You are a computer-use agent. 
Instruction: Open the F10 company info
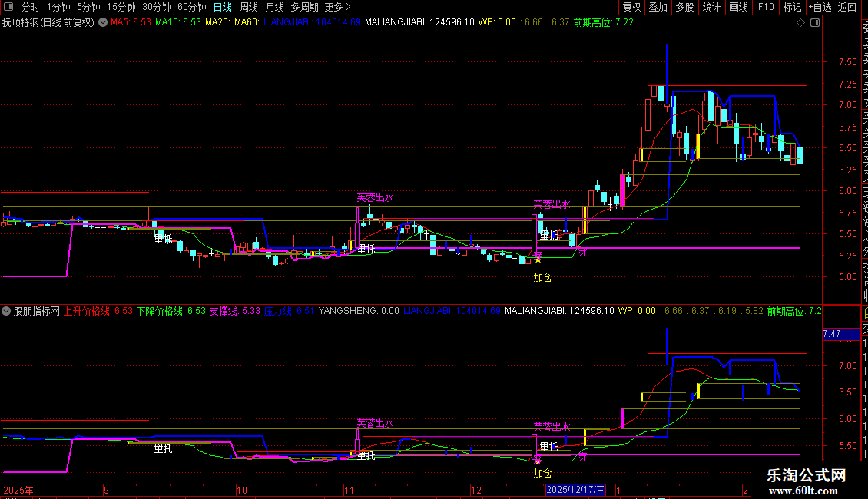coord(766,7)
